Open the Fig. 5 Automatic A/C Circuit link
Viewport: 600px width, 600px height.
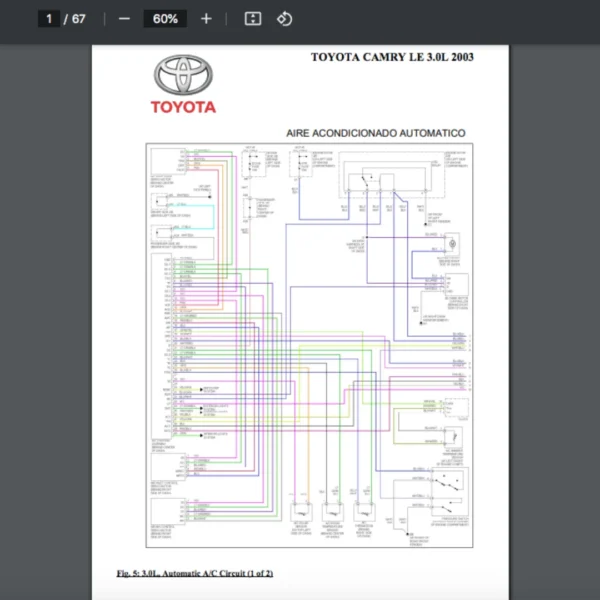coord(194,573)
